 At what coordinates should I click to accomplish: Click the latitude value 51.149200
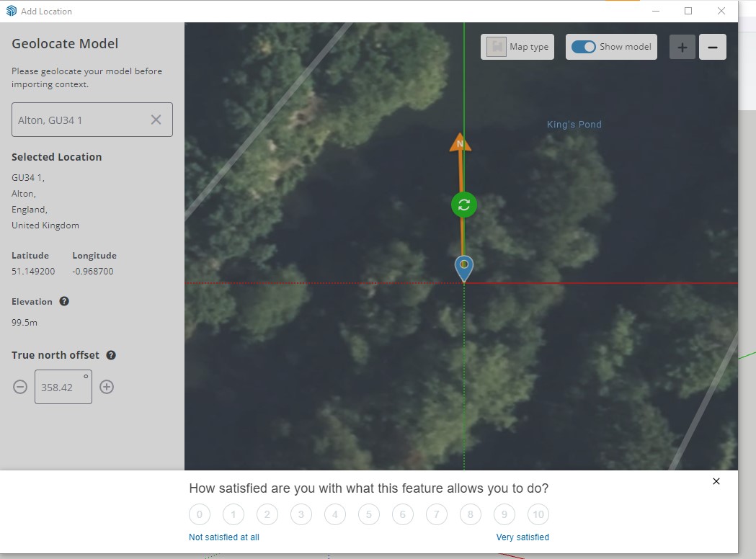click(x=33, y=272)
